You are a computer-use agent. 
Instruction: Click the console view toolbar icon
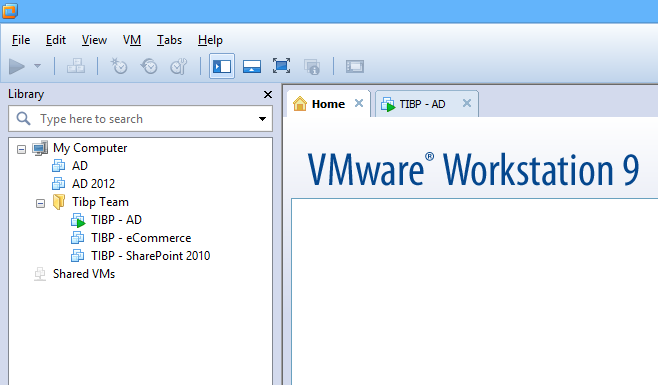(355, 66)
